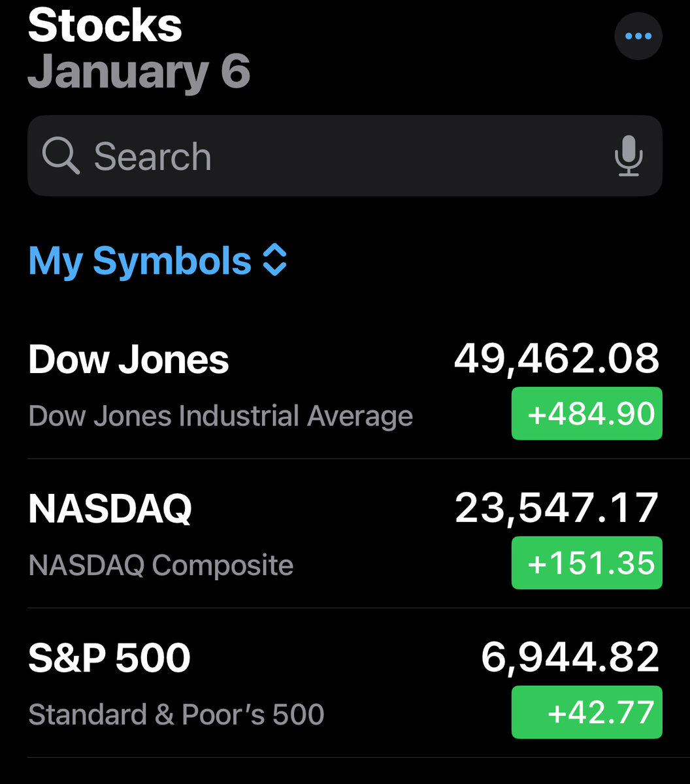Select the S&P 500 price 6,944.82
The height and width of the screenshot is (784, 690).
click(570, 657)
